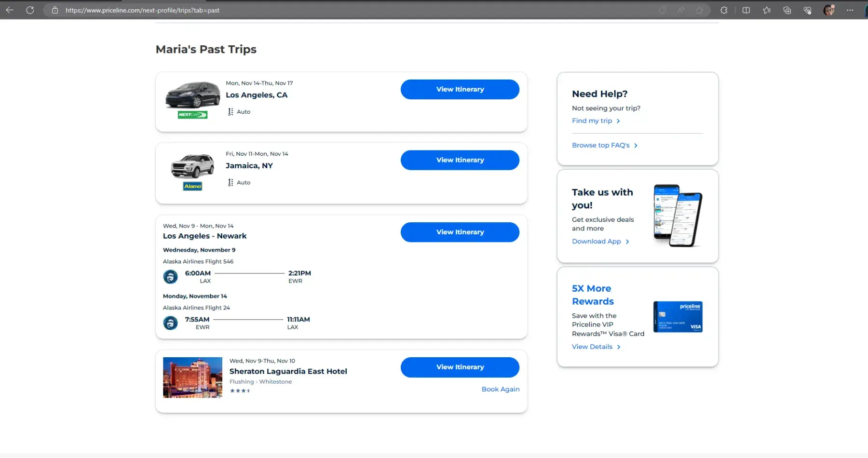Open Browser essentials heart icon

pyautogui.click(x=807, y=10)
